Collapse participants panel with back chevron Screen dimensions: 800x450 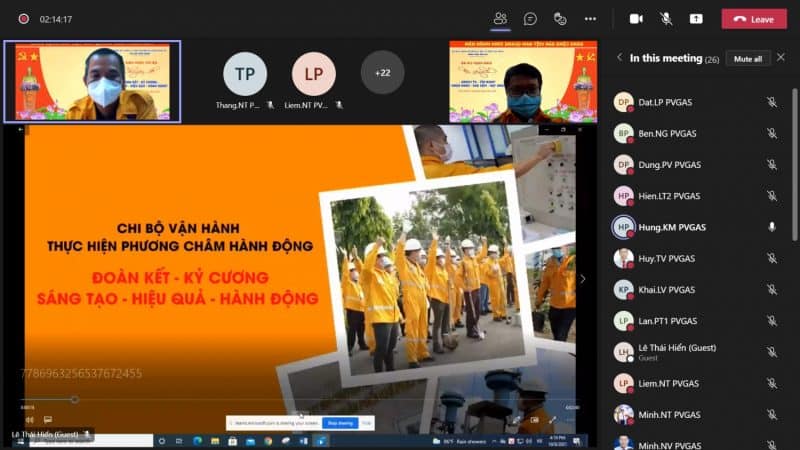click(619, 58)
